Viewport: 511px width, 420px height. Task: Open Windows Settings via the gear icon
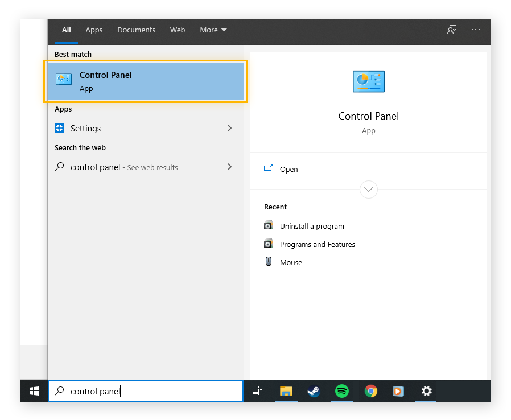(426, 391)
